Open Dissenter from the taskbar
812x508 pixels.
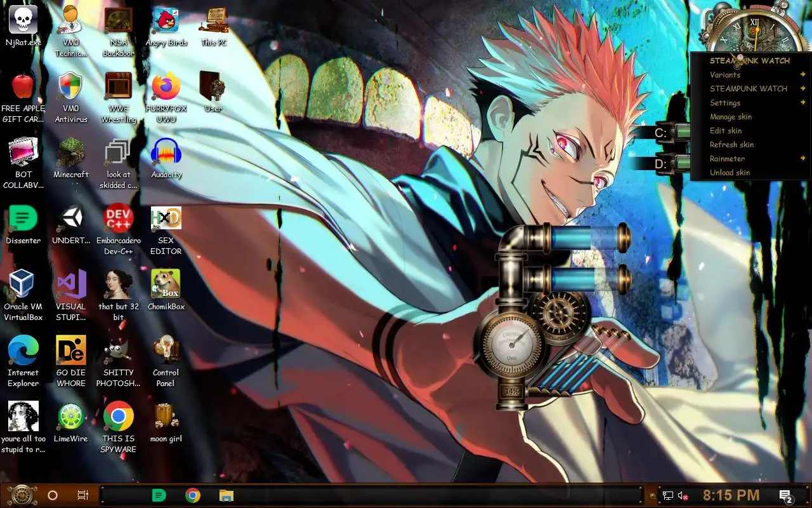tap(159, 495)
